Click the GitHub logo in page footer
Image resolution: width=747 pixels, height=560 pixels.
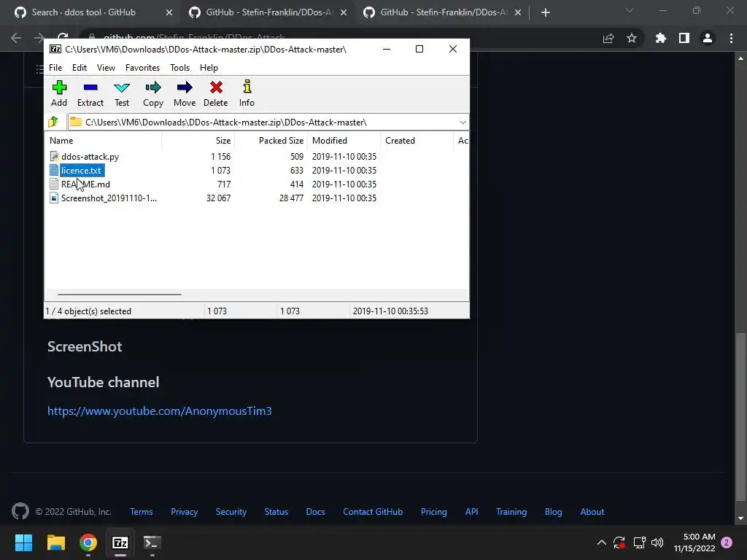point(20,511)
